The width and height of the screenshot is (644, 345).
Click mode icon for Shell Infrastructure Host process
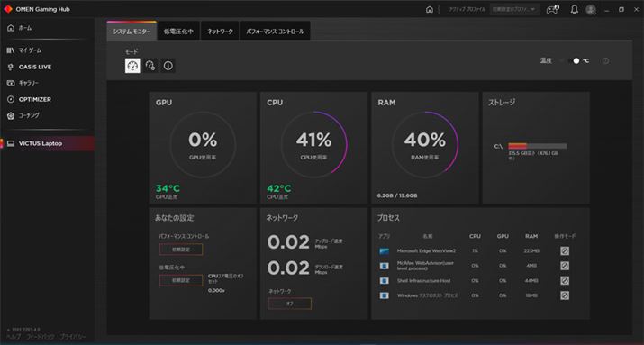(565, 280)
